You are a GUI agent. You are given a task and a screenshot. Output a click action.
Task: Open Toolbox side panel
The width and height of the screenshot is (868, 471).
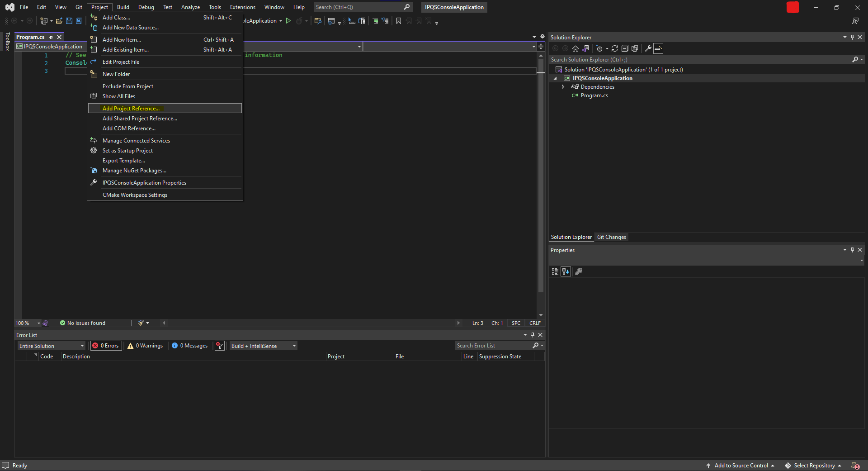(7, 42)
